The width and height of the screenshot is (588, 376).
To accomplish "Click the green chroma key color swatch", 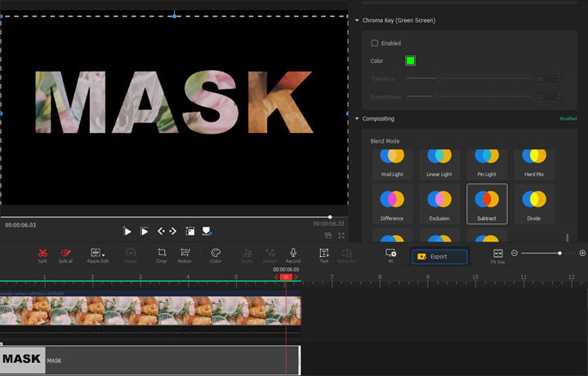I will (410, 60).
